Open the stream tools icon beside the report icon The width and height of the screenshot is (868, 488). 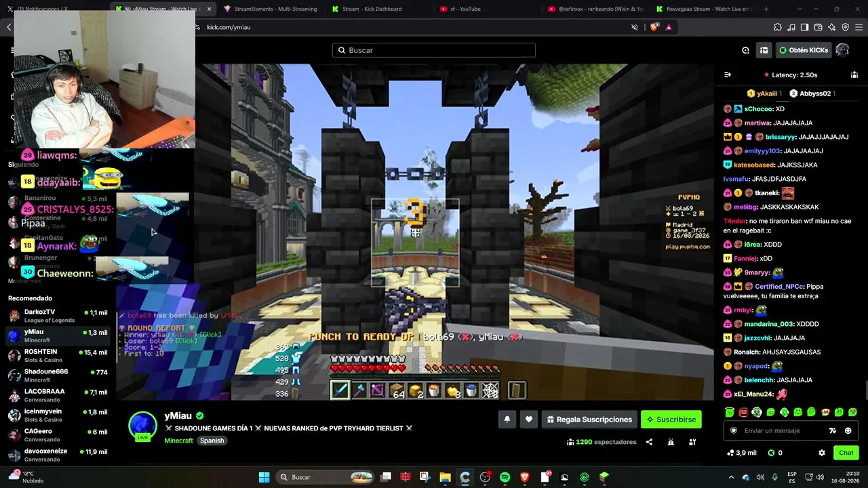coord(692,442)
